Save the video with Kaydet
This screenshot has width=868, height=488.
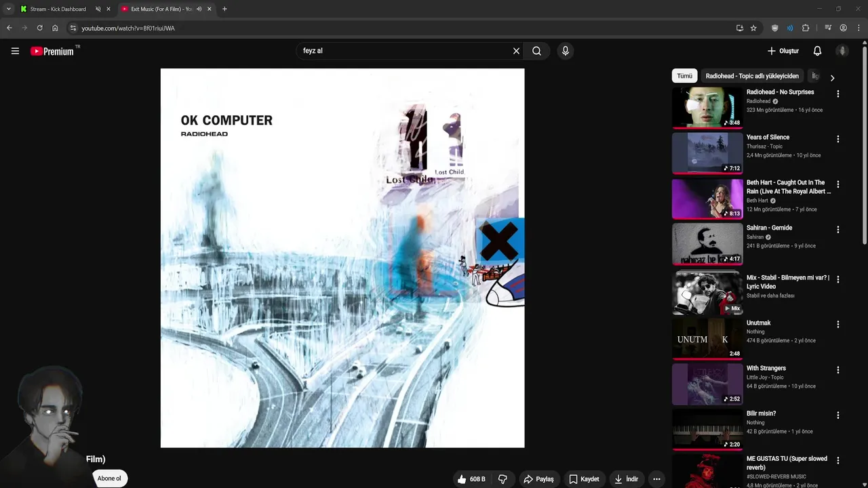click(x=584, y=479)
